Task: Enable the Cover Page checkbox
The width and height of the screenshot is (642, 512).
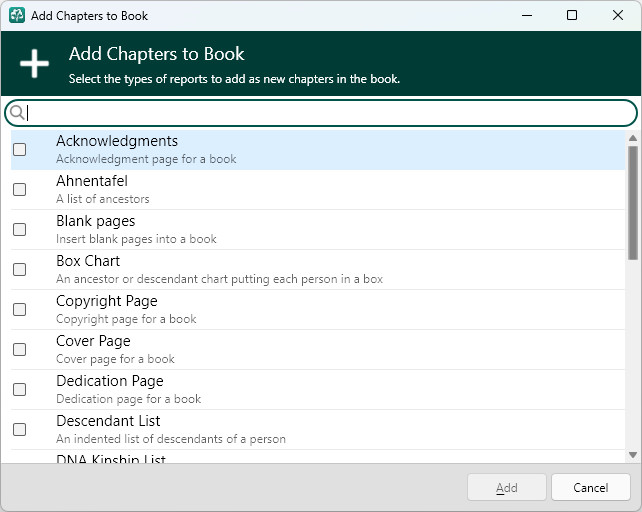Action: click(x=19, y=349)
